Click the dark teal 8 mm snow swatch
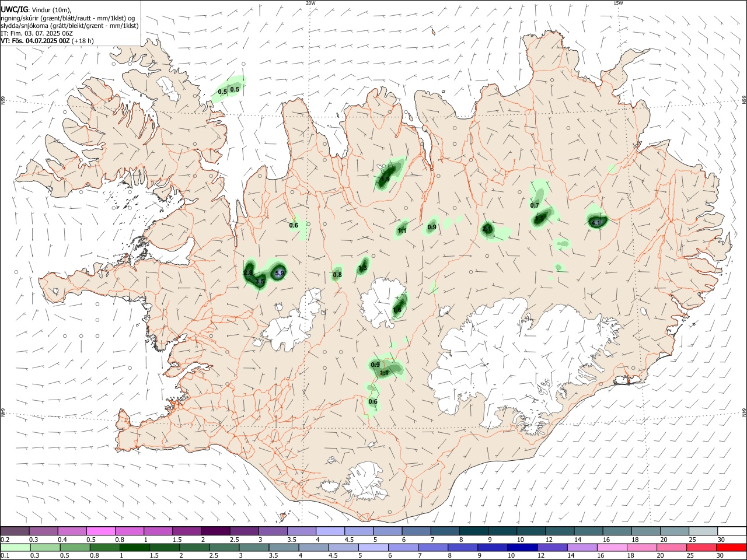 click(x=474, y=531)
